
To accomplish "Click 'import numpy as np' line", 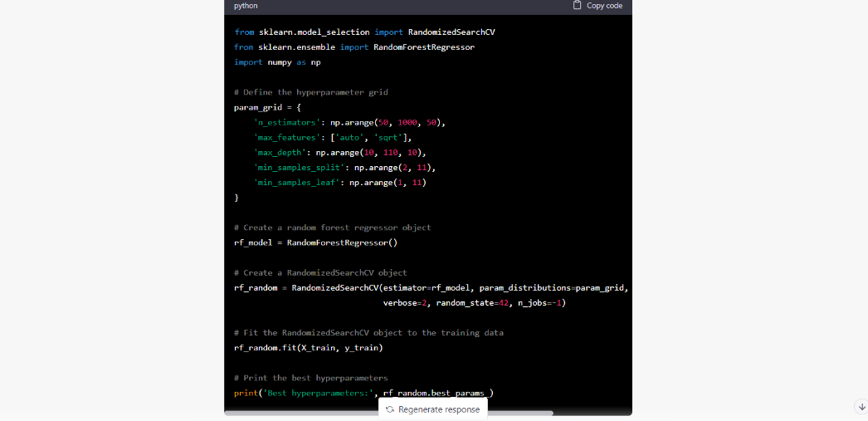I will pos(277,62).
